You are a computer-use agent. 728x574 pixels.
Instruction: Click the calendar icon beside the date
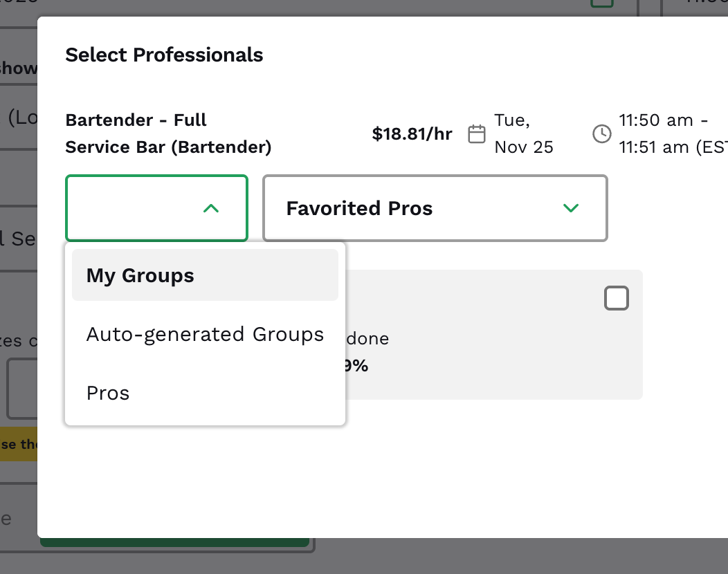(477, 133)
